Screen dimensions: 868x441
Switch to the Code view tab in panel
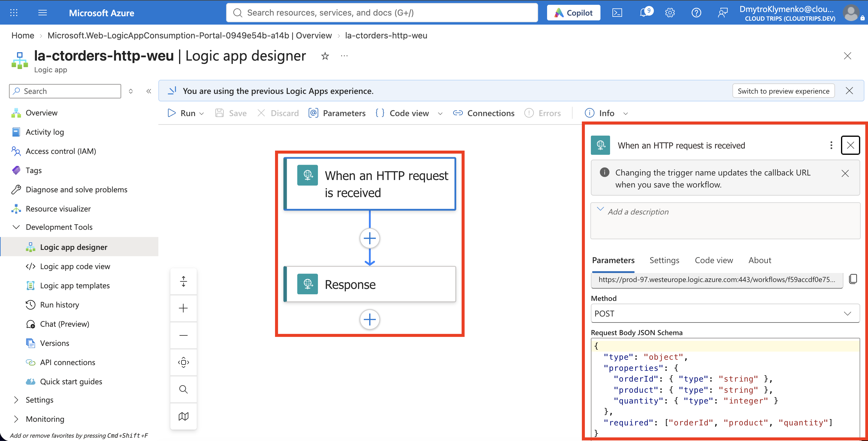[x=714, y=260]
